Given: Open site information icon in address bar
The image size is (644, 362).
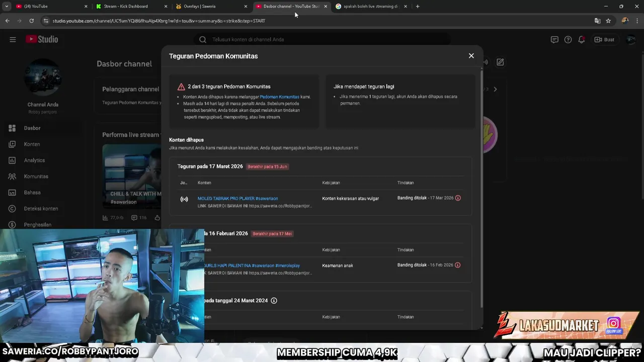Looking at the screenshot, I should (46, 21).
